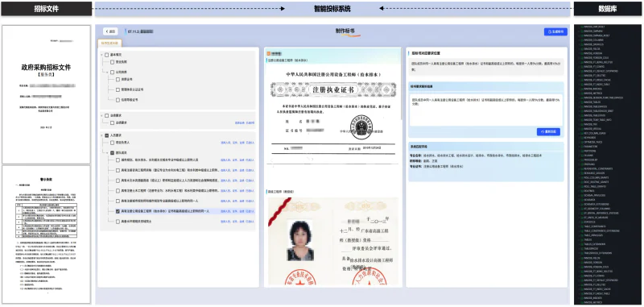Image resolution: width=644 pixels, height=307 pixels.
Task: Tick the 基本情况 checkbox
Action: 107,55
